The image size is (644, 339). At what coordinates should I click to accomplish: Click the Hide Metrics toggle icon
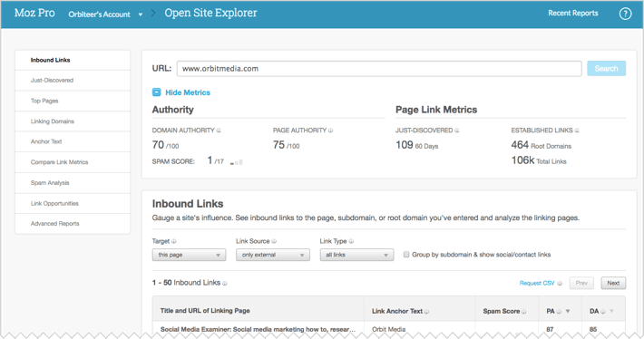157,92
